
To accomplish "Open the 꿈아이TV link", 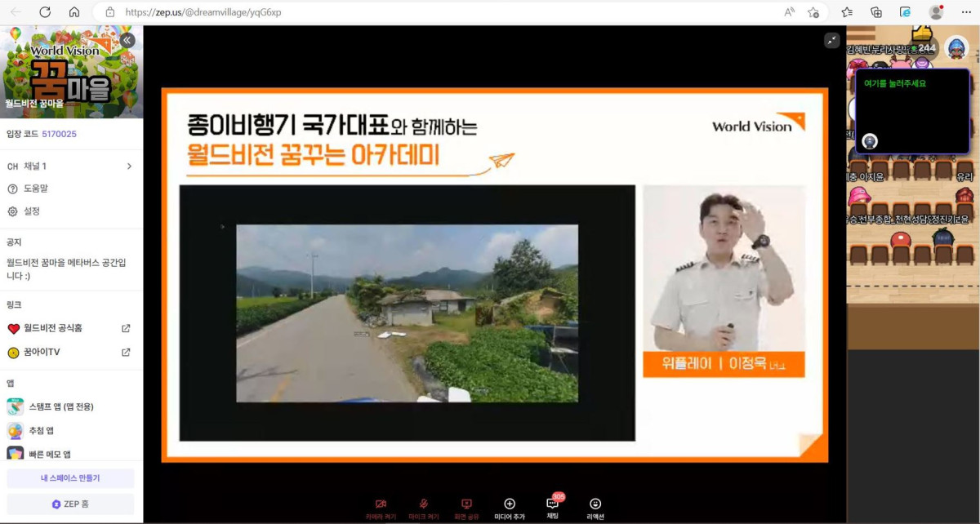I will coord(42,353).
